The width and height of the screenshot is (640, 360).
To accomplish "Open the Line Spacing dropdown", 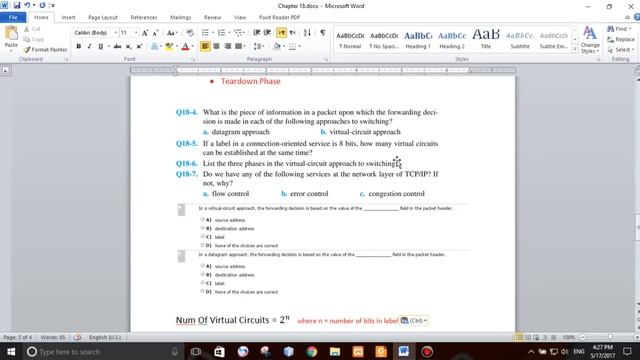I will [x=259, y=46].
